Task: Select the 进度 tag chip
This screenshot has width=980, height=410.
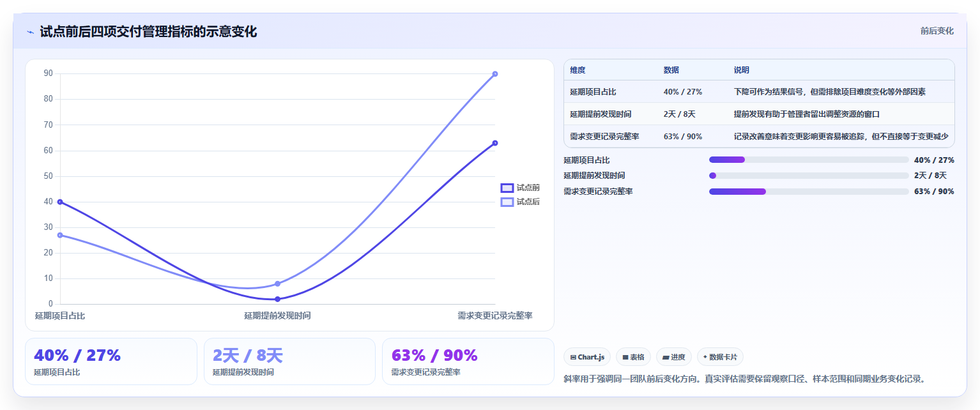Action: coord(674,357)
